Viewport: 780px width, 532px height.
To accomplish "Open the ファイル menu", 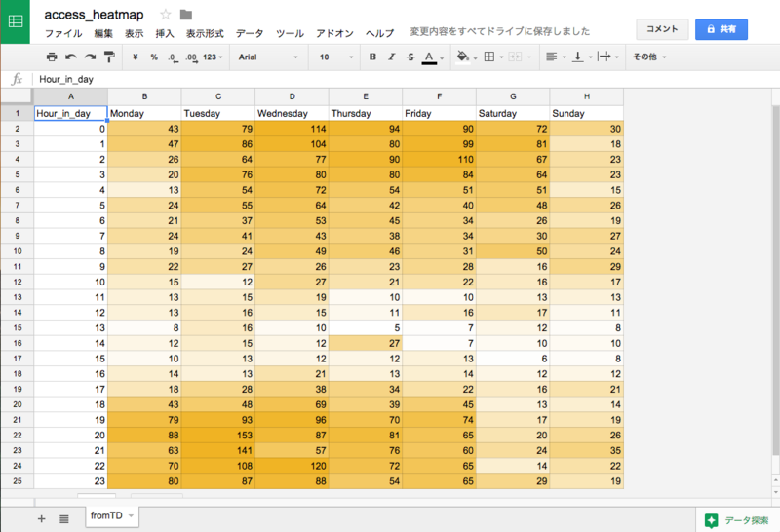I will [x=63, y=33].
